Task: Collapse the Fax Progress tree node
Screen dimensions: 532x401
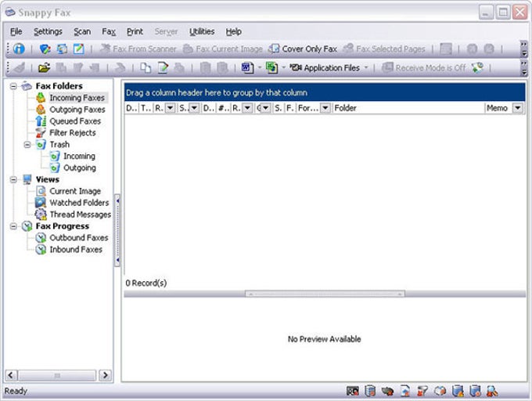Action: point(13,226)
